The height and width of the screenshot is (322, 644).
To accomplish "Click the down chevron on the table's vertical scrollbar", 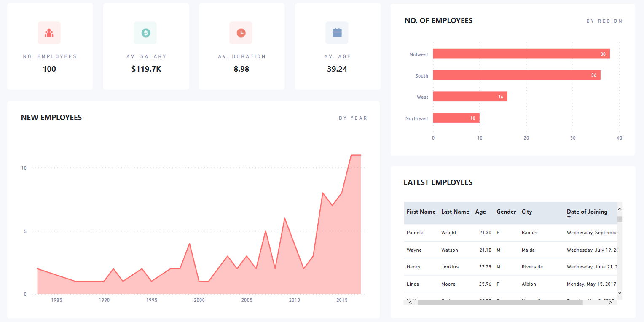I will [620, 293].
